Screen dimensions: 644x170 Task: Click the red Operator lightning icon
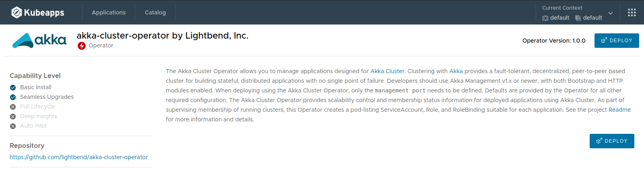click(x=82, y=46)
